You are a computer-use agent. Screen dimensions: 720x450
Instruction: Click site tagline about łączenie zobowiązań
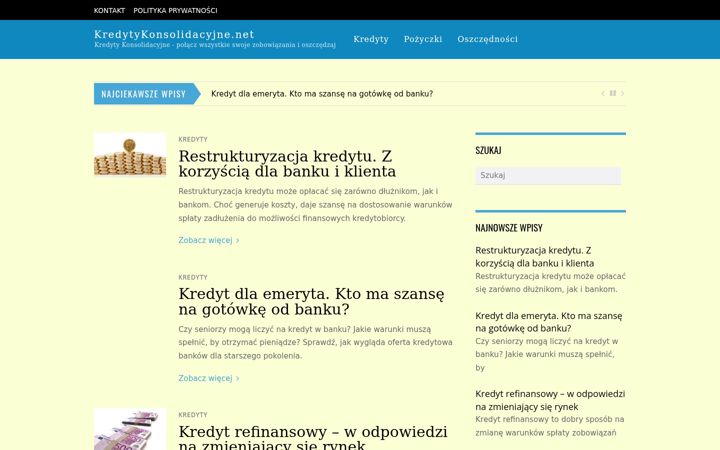click(215, 45)
